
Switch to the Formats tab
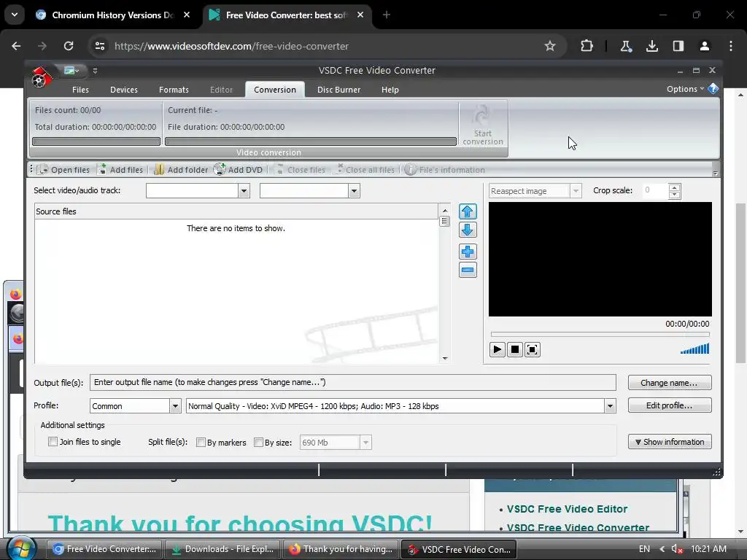coord(174,90)
